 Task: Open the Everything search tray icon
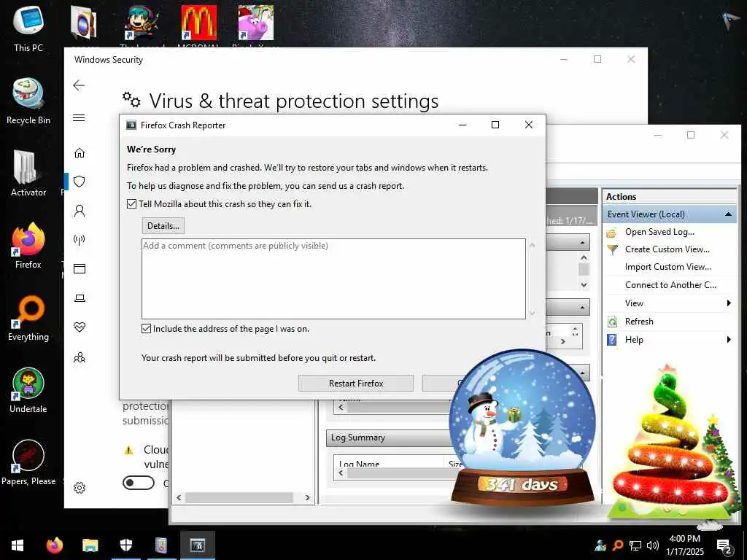pos(617,545)
